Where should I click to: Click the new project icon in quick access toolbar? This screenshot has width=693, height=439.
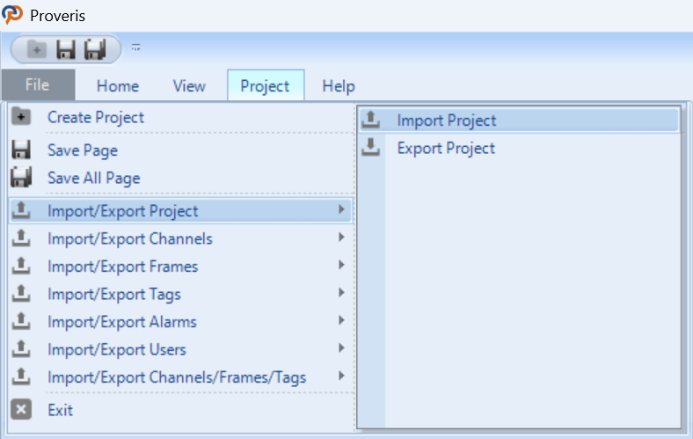(x=37, y=49)
